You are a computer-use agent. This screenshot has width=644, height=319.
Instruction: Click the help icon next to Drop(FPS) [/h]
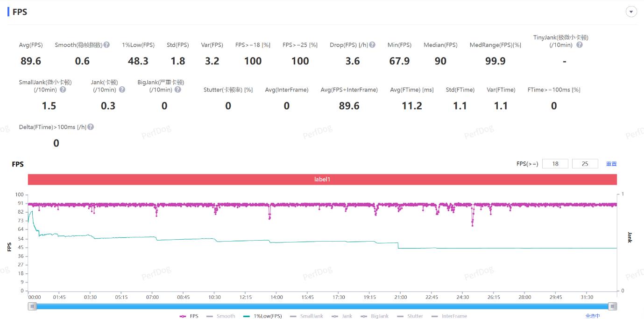[x=372, y=45]
